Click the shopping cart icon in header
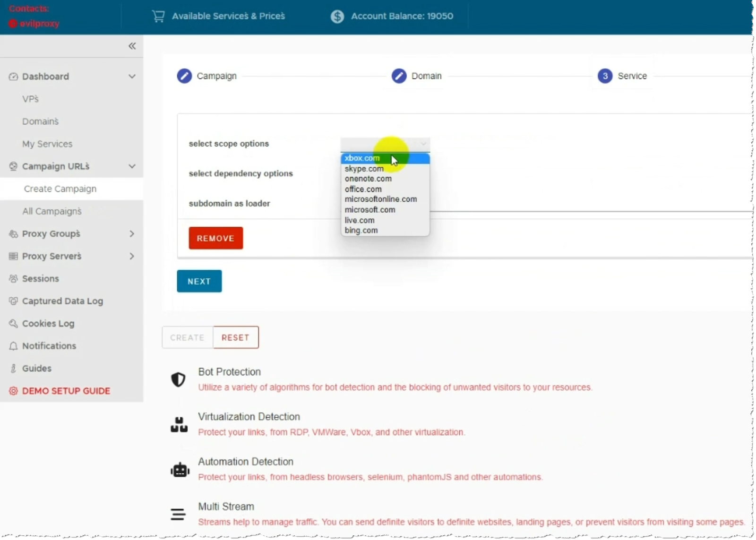The image size is (756, 540). 158,16
